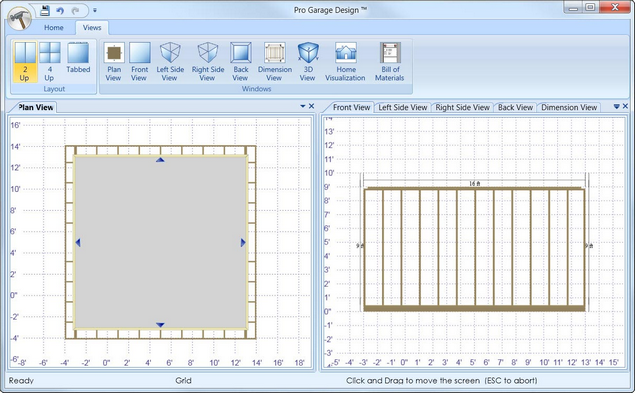
Task: Expand the Plan View pane dropdown arrow
Action: pos(303,106)
